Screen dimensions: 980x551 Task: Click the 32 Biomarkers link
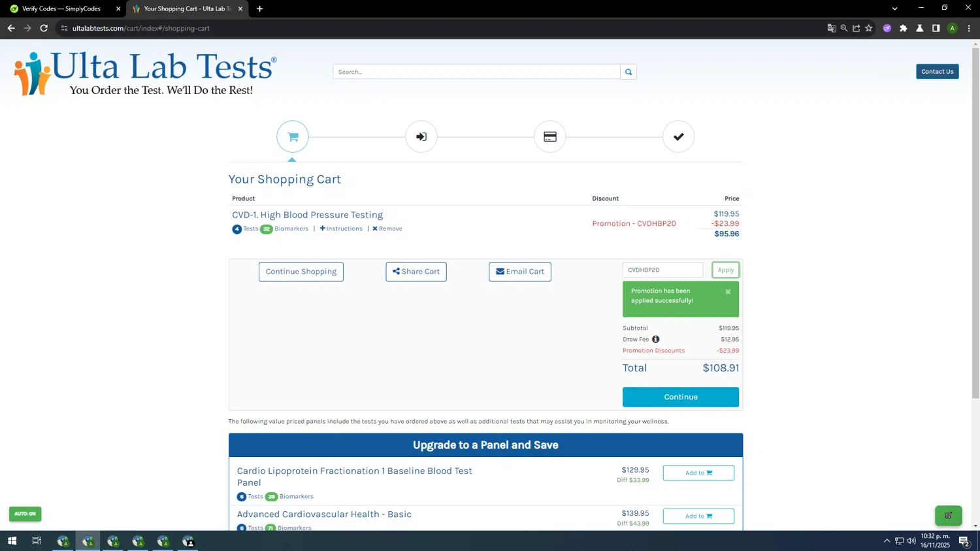[284, 228]
